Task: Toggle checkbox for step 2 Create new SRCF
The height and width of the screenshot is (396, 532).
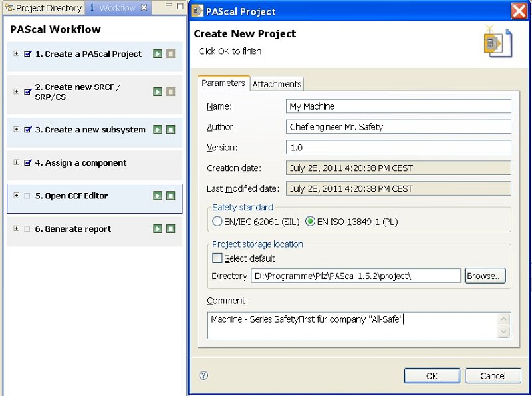Action: (28, 92)
